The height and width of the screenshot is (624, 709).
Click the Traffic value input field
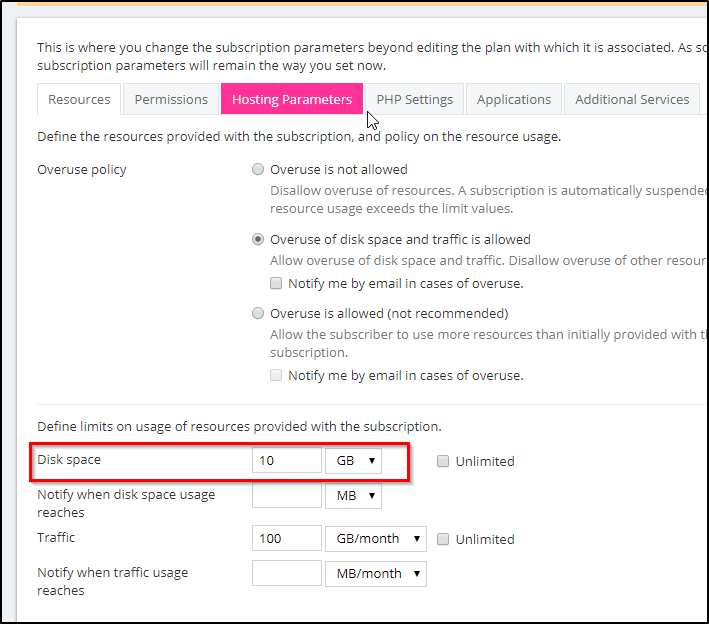tap(286, 539)
